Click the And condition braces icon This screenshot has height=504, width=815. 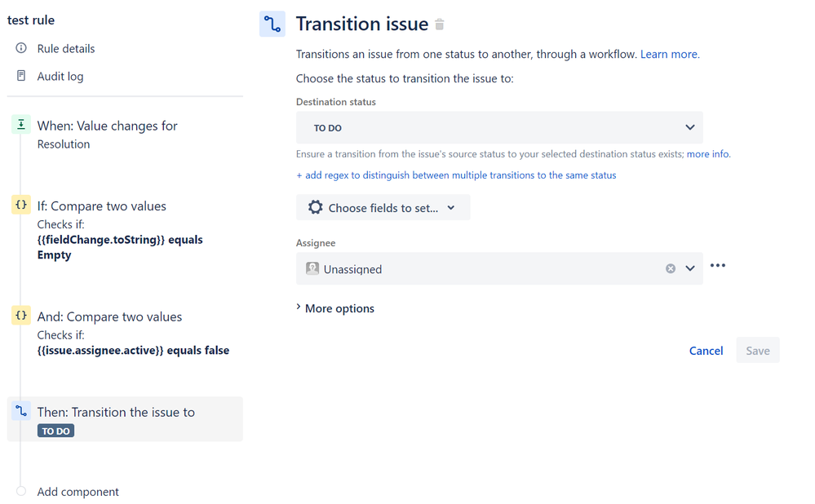point(20,316)
